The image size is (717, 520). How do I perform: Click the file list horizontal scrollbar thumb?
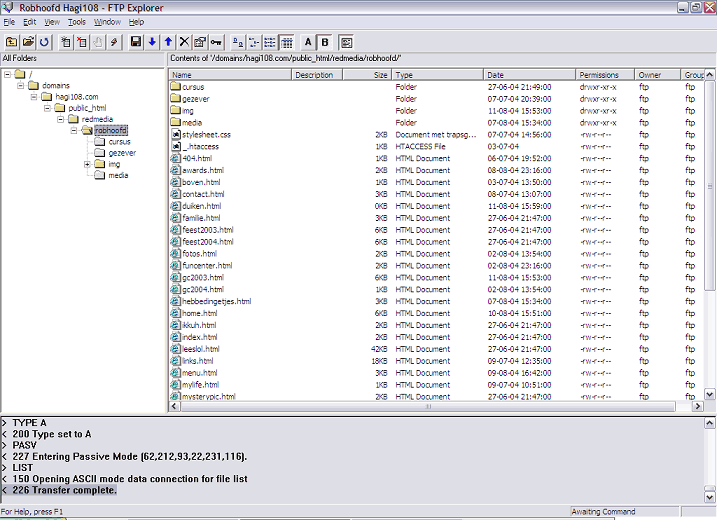pyautogui.click(x=428, y=406)
